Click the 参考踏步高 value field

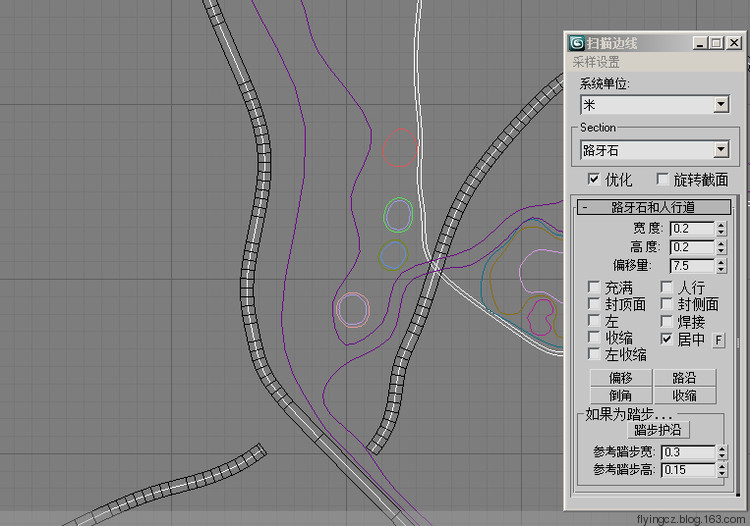[x=688, y=470]
